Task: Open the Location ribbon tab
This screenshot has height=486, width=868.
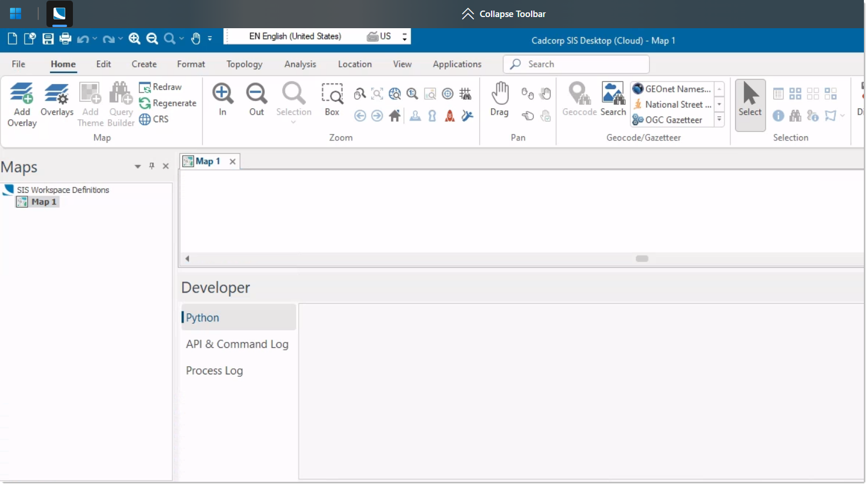Action: point(355,64)
